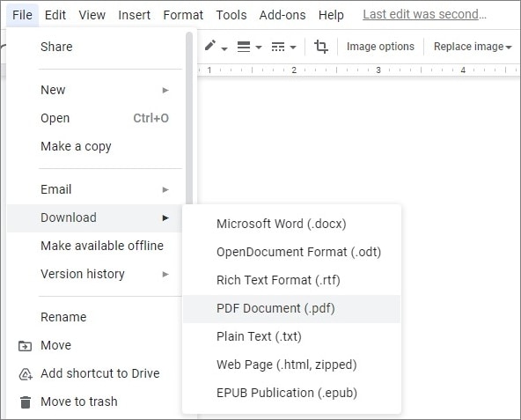This screenshot has width=521, height=420.
Task: Click the Add shortcut to Drive icon
Action: 26,374
